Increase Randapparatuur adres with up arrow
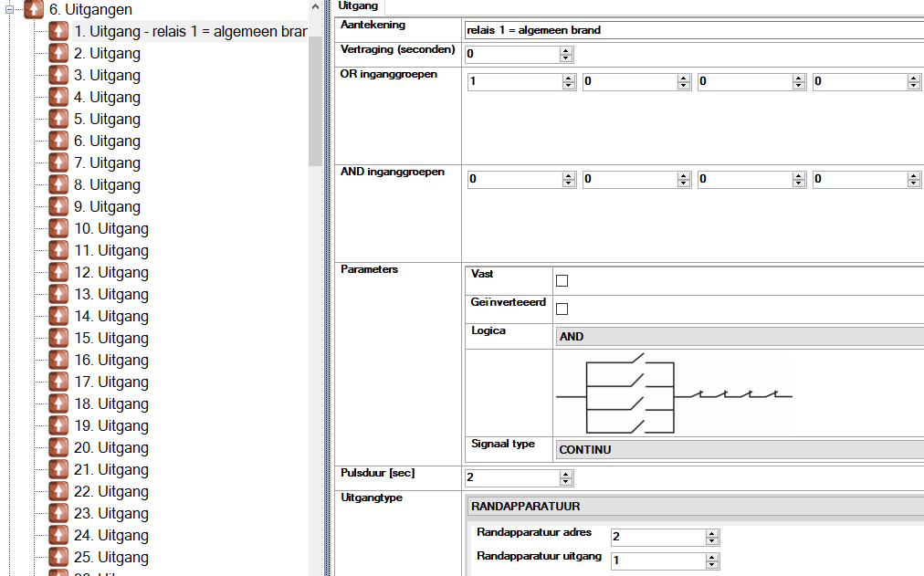Screen dimensions: 924x576 pyautogui.click(x=712, y=533)
